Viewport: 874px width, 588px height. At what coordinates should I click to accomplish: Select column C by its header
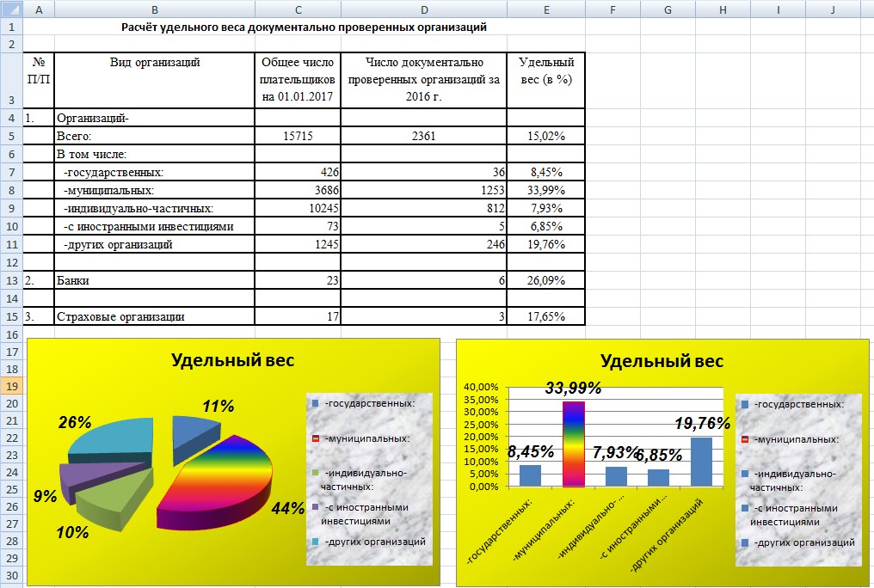pos(298,9)
